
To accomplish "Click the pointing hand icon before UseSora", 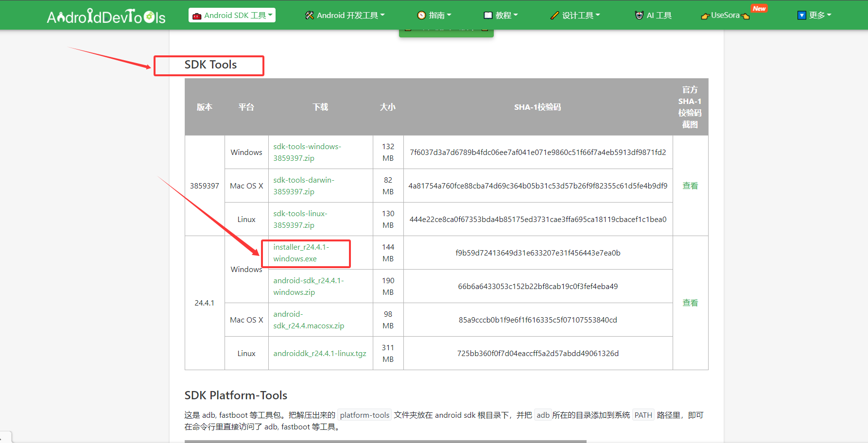I will click(705, 16).
